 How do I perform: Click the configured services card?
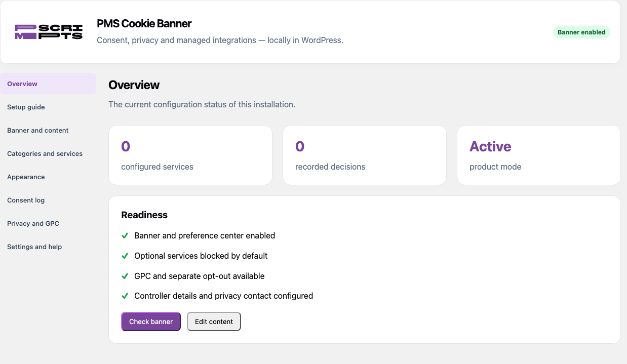(190, 155)
